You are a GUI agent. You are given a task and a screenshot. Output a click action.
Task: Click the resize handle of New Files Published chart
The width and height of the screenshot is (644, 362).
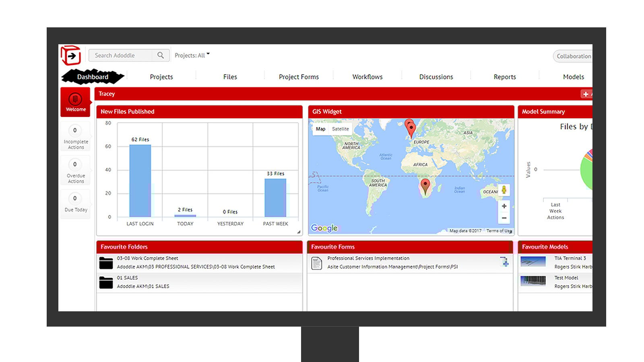299,232
